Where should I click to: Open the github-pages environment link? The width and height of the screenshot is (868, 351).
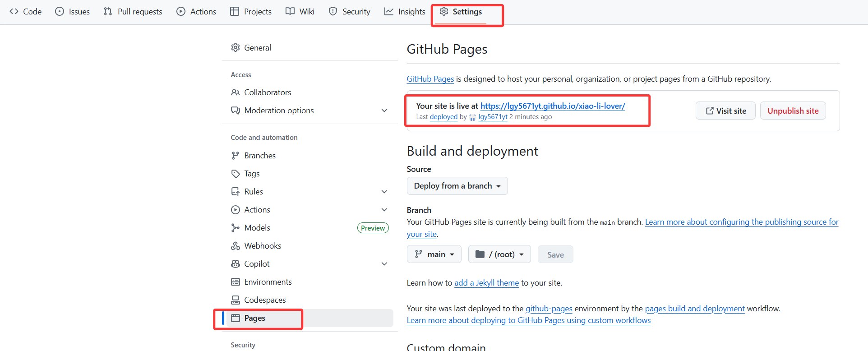pos(549,309)
